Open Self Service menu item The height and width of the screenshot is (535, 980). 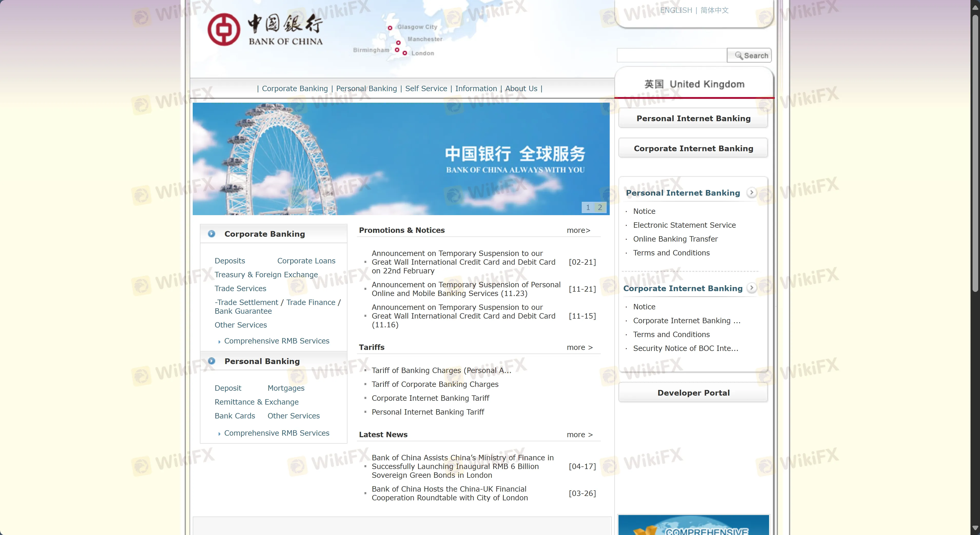[x=426, y=89]
